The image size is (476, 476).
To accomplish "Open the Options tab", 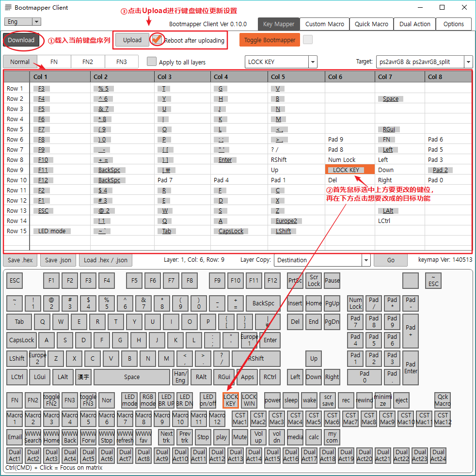I will click(x=453, y=24).
